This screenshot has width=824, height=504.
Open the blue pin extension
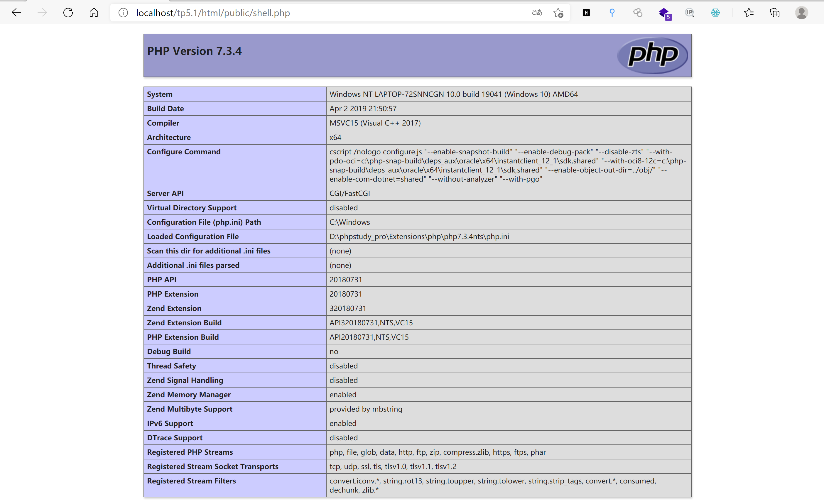(612, 13)
